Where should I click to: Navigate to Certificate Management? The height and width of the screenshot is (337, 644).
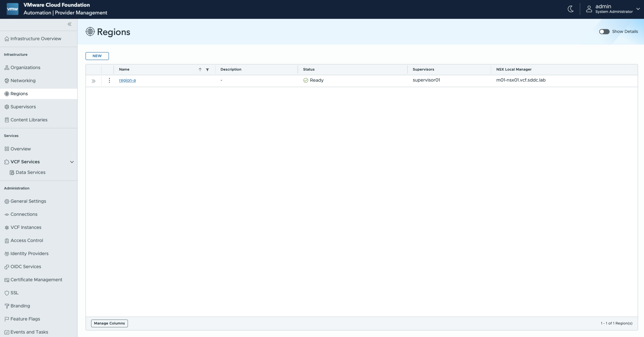36,280
